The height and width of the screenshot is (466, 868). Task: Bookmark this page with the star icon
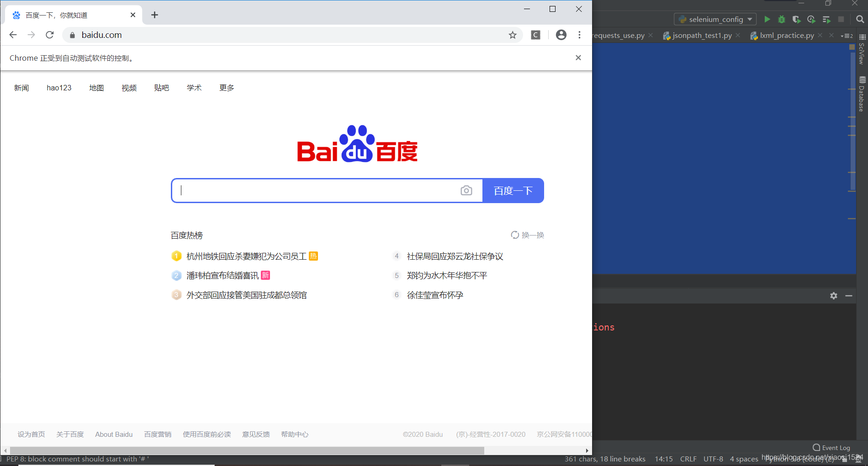(513, 35)
